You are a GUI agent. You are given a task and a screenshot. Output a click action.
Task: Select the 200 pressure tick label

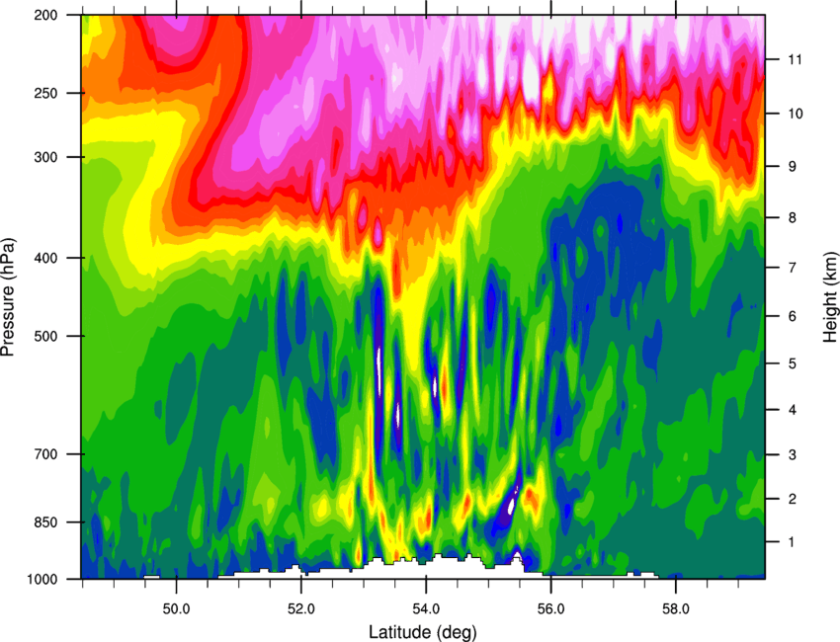pos(46,15)
